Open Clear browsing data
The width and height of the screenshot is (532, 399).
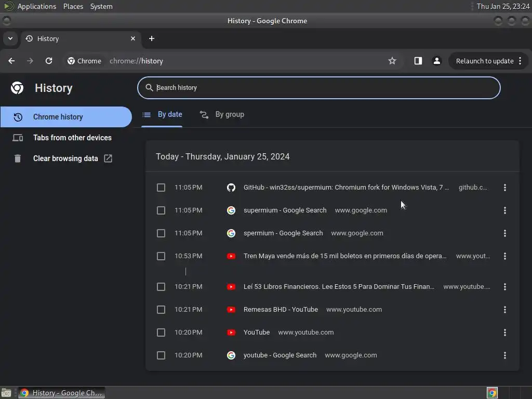pyautogui.click(x=66, y=158)
